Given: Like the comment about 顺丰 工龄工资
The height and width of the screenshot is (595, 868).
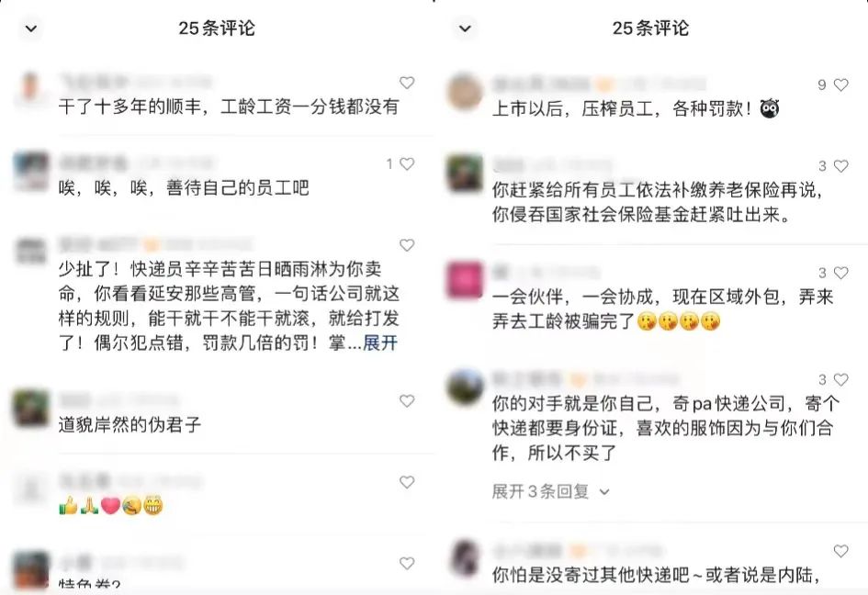Looking at the screenshot, I should tap(407, 83).
